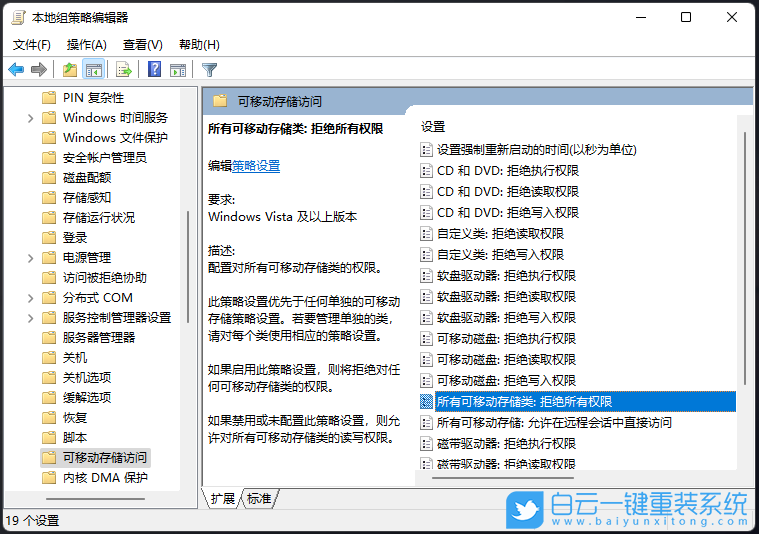Open the 帮助(H) menu
The image size is (759, 534).
199,45
